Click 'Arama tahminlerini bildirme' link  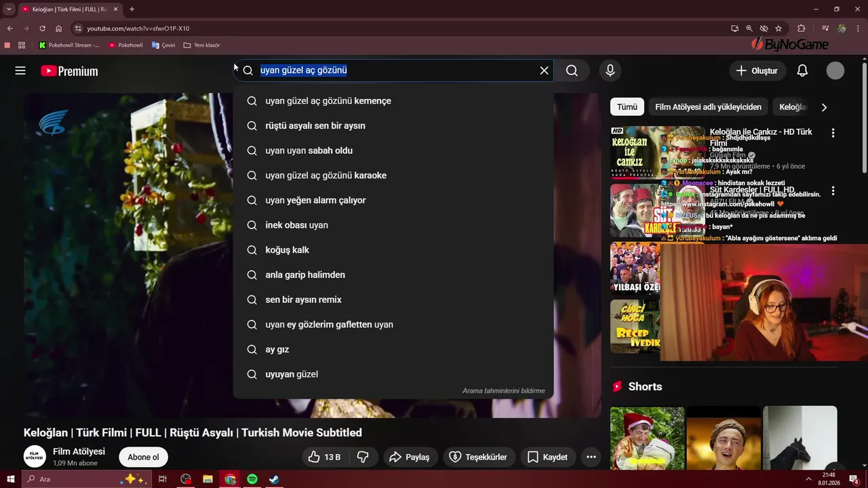(503, 391)
